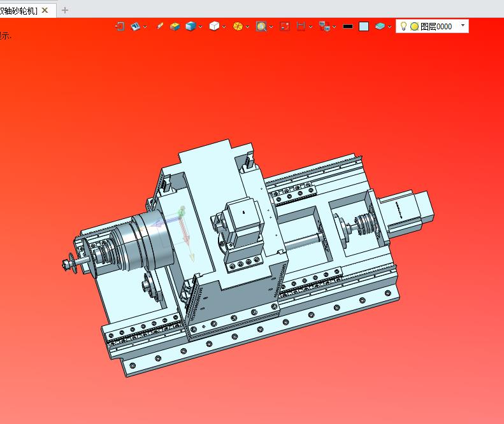Close the 轴砂轮机 document tab

coord(45,10)
